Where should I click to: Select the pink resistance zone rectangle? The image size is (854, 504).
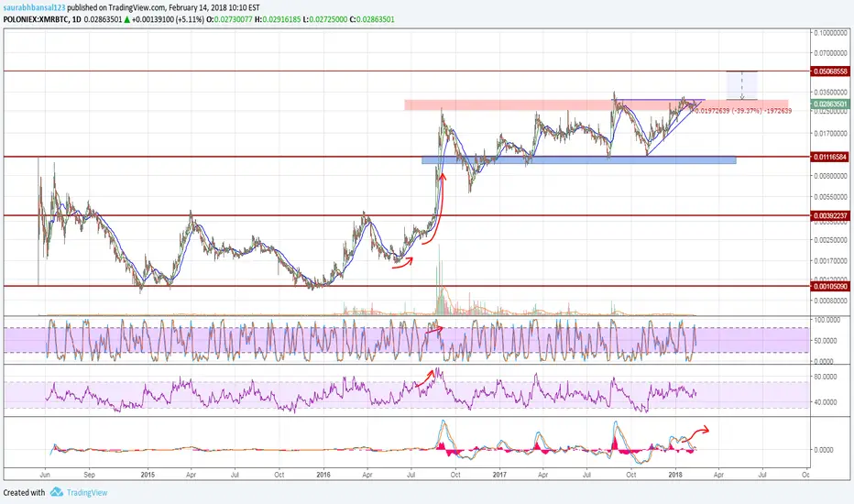pos(596,105)
